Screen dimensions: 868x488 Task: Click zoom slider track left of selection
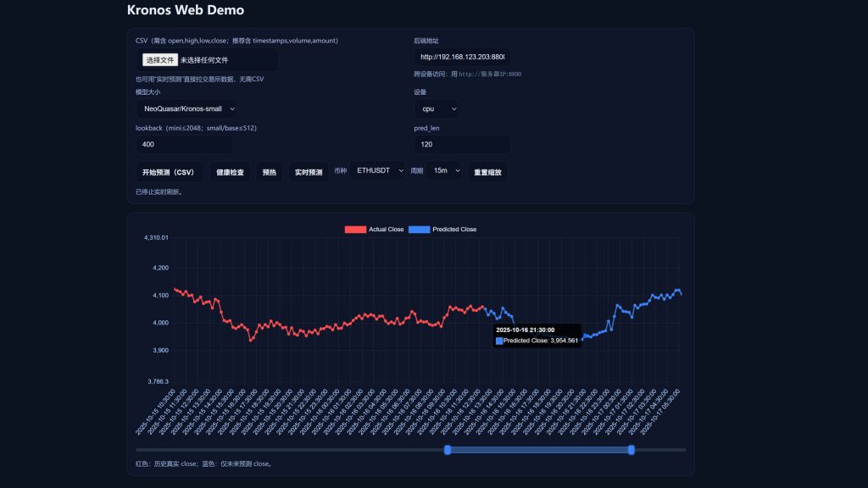(288, 450)
